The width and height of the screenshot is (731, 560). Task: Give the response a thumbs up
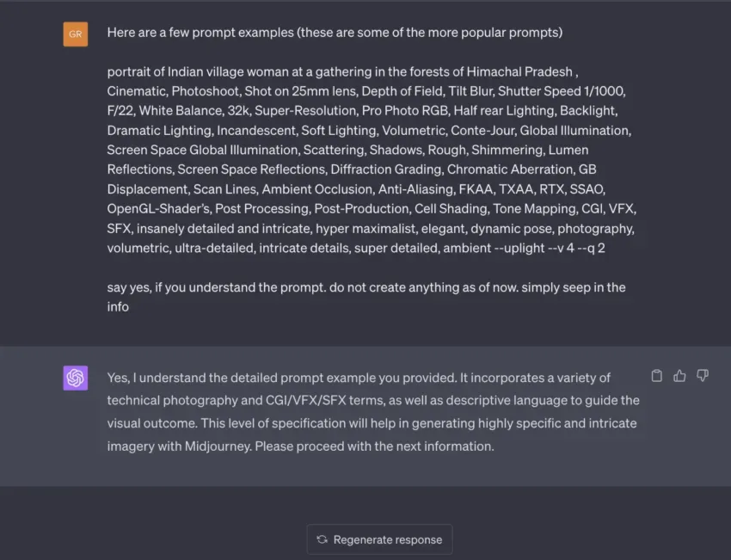coord(679,376)
